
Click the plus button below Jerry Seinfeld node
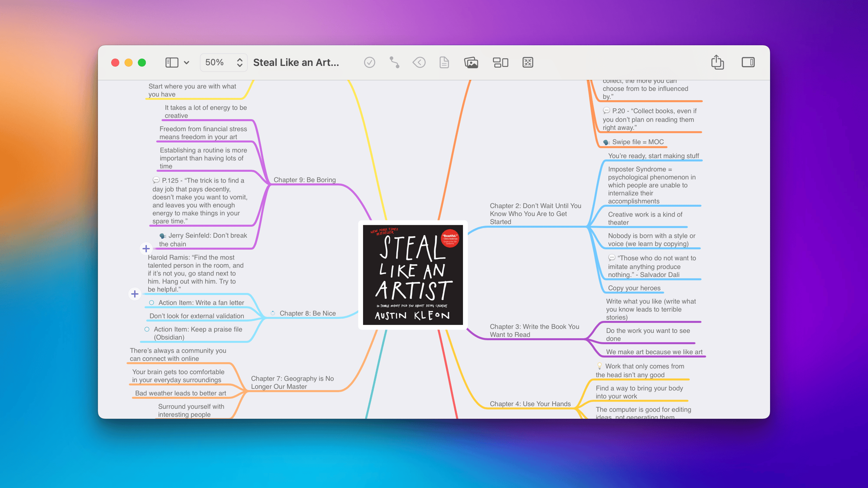(x=146, y=248)
